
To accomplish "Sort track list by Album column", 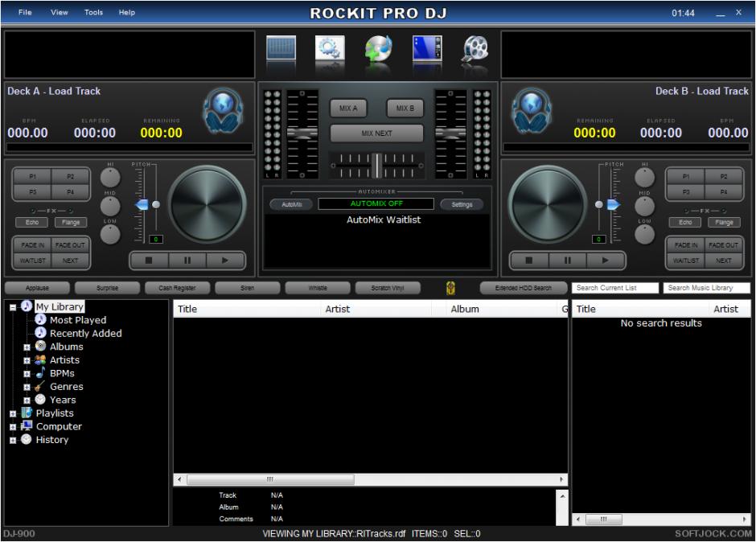I will pos(501,309).
